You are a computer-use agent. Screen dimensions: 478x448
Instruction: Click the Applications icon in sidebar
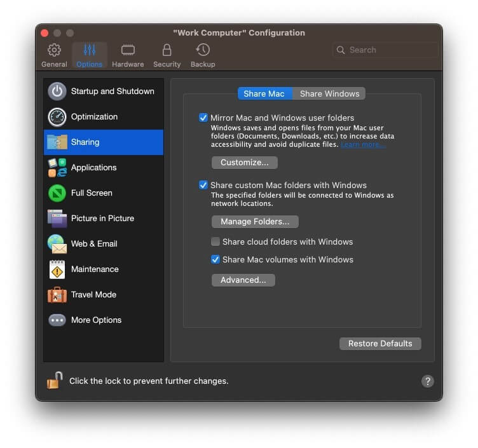coord(57,168)
